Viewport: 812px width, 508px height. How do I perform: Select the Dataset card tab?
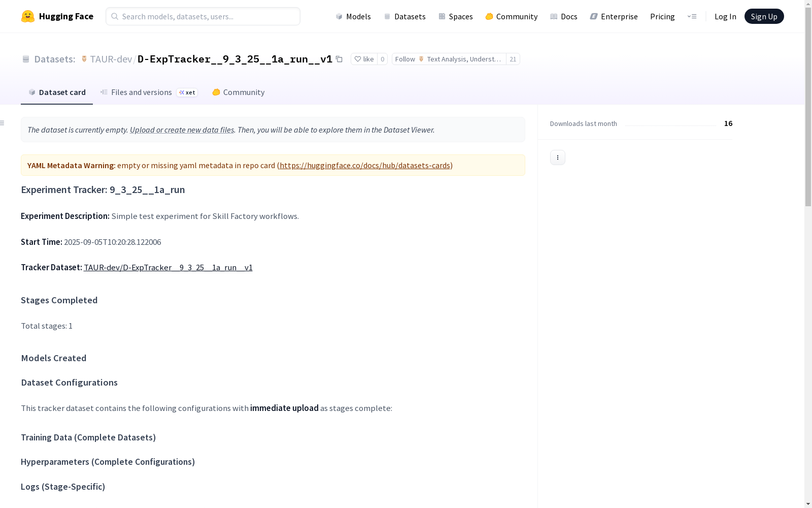(x=57, y=92)
